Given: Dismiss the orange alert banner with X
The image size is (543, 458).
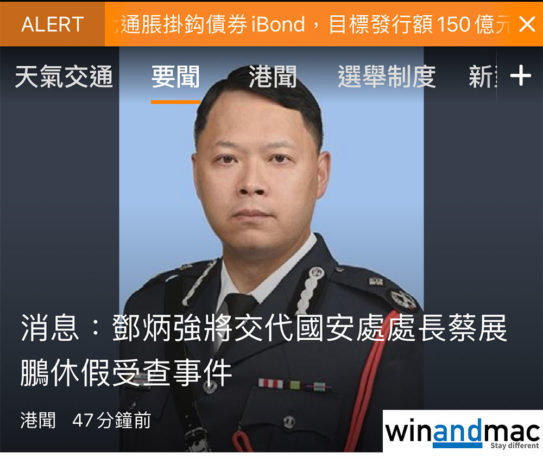Looking at the screenshot, I should [527, 25].
